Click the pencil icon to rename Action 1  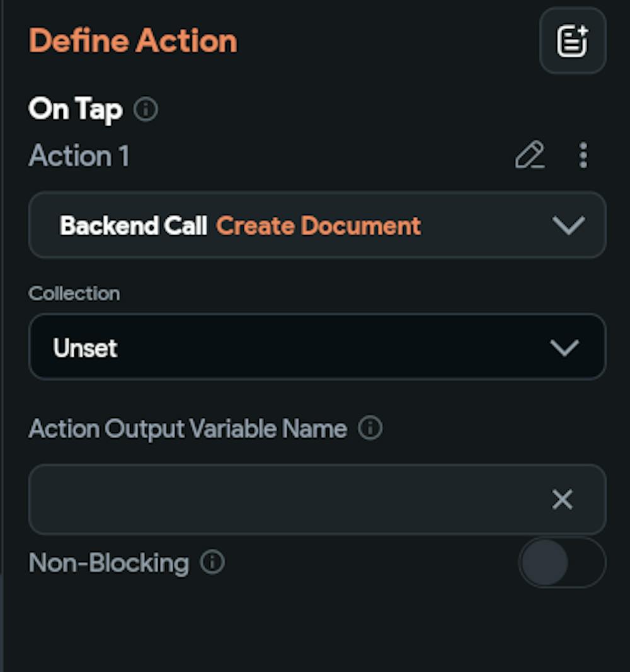(x=531, y=156)
